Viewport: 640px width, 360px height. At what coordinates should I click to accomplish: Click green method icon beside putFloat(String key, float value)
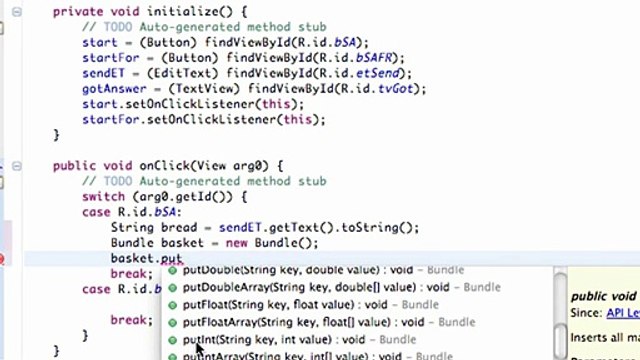[173, 305]
